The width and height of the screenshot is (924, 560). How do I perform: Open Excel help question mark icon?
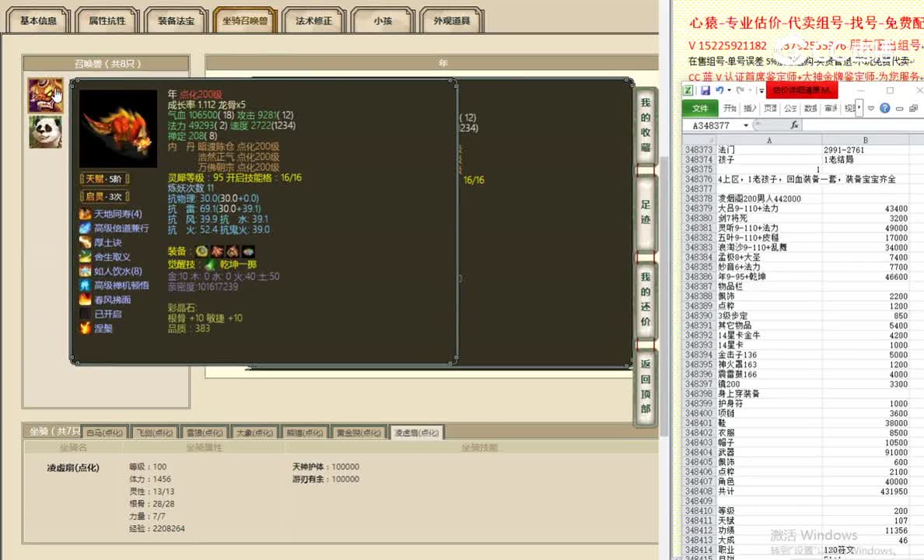click(x=884, y=108)
